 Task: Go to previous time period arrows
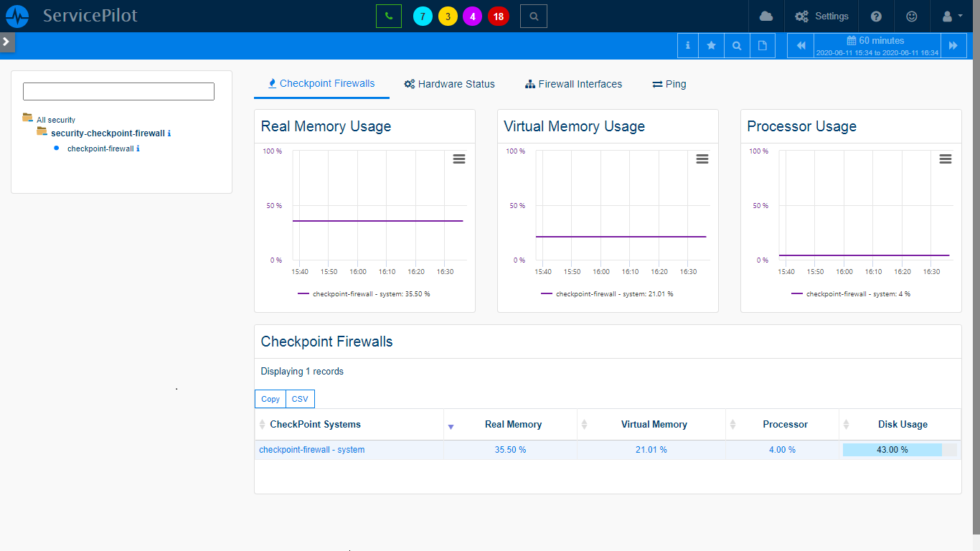point(801,45)
